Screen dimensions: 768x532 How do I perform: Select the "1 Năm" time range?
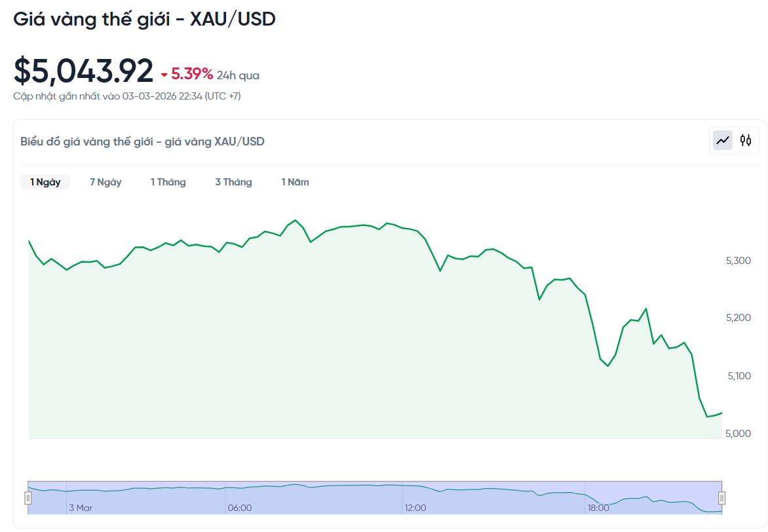(295, 181)
